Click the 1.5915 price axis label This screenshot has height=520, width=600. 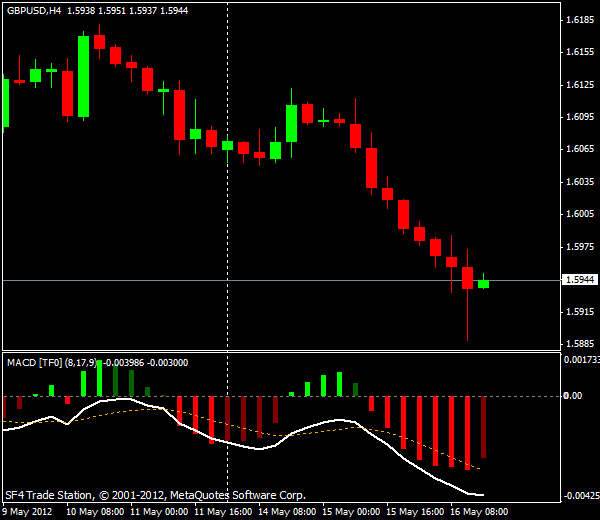pyautogui.click(x=580, y=312)
